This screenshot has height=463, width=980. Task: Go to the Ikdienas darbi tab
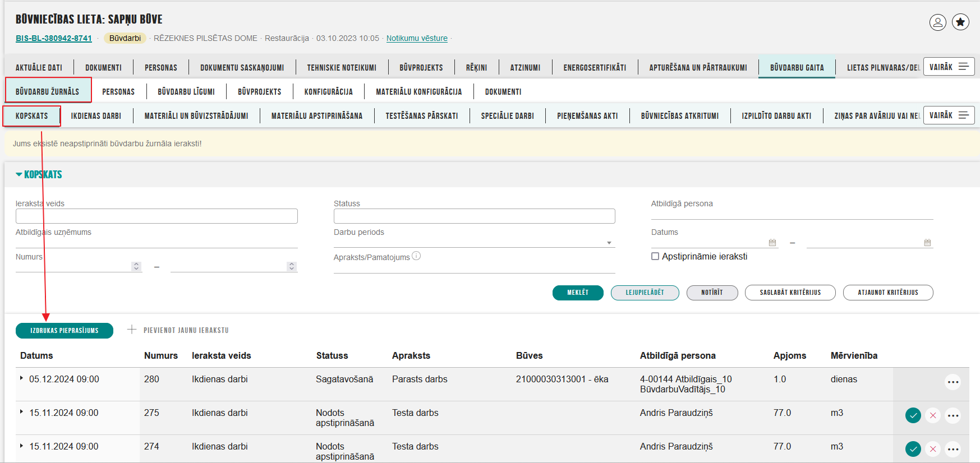(x=96, y=115)
